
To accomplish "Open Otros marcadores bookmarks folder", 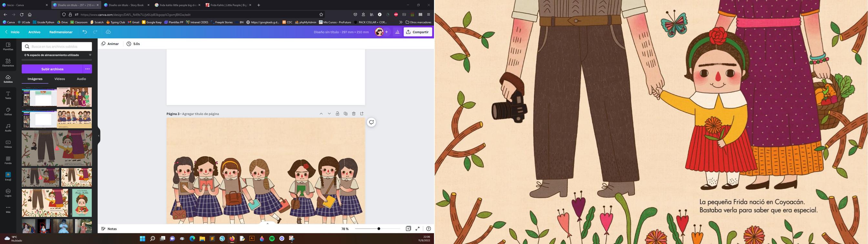I will click(418, 22).
